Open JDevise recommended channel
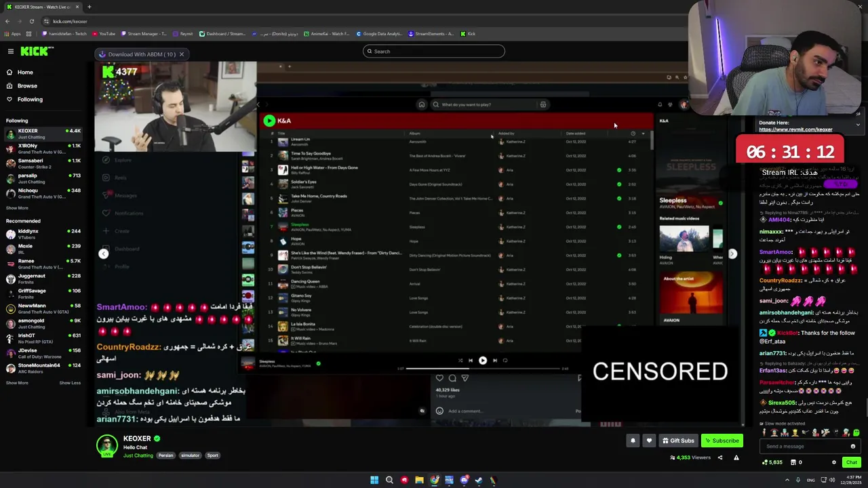 point(42,353)
